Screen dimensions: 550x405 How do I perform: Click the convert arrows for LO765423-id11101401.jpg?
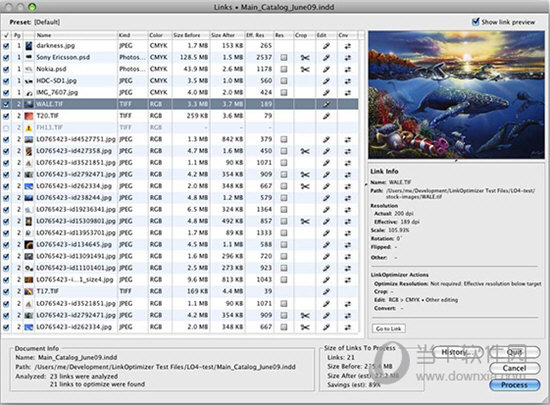pyautogui.click(x=347, y=268)
